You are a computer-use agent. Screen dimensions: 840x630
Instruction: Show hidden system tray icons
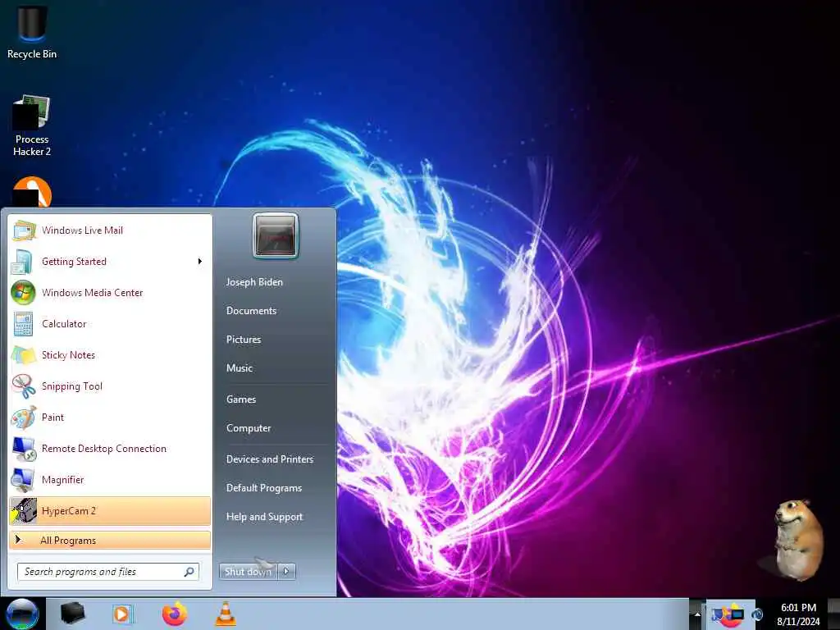point(697,614)
